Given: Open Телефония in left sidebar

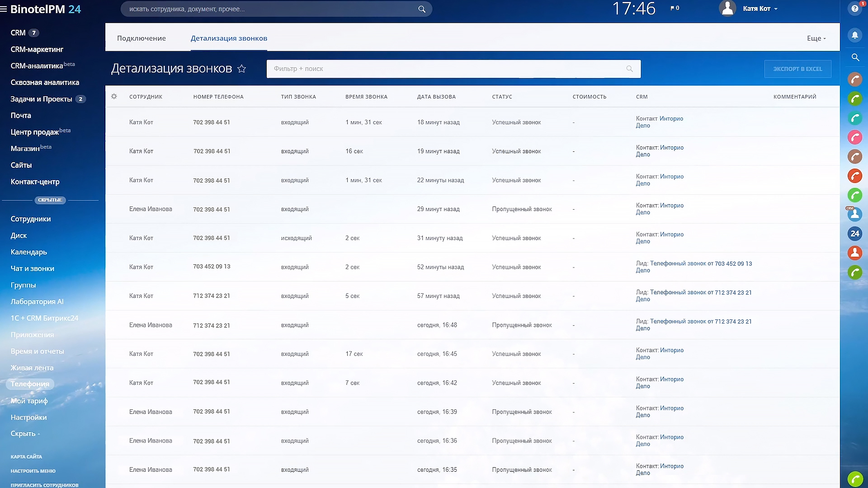Looking at the screenshot, I should click(x=30, y=384).
